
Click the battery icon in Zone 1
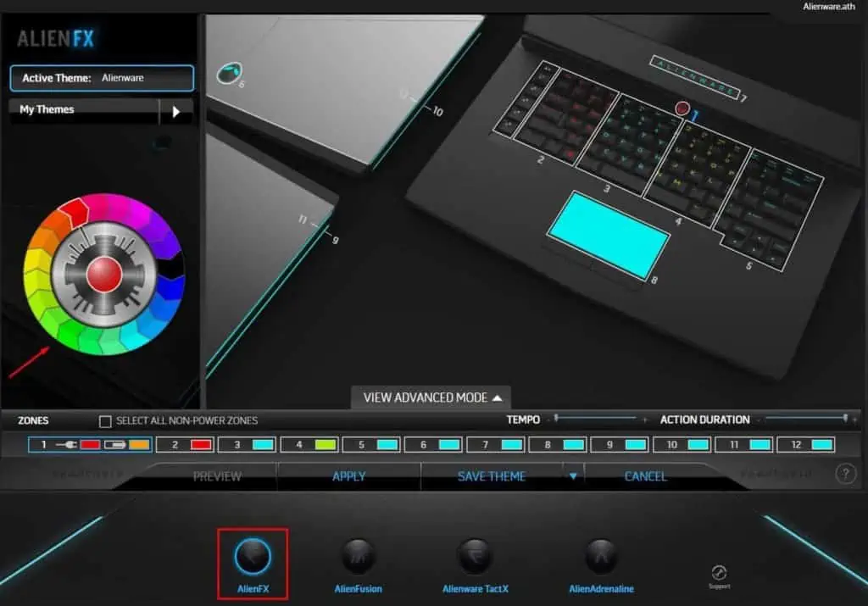(x=114, y=443)
